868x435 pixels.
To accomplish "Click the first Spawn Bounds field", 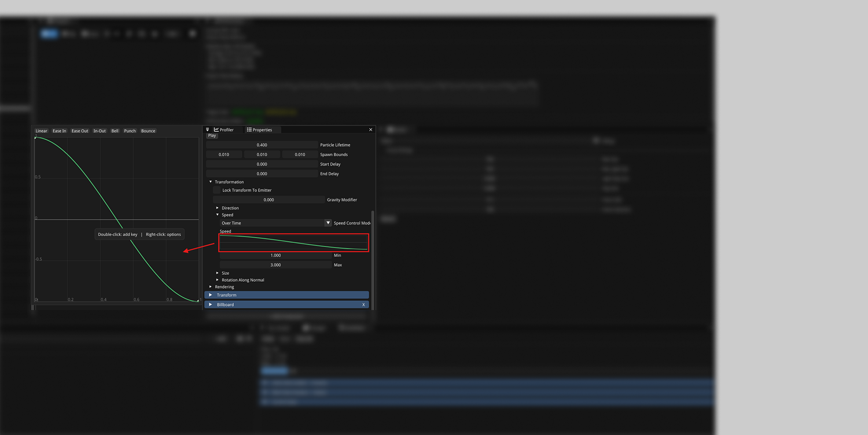I will (x=224, y=154).
